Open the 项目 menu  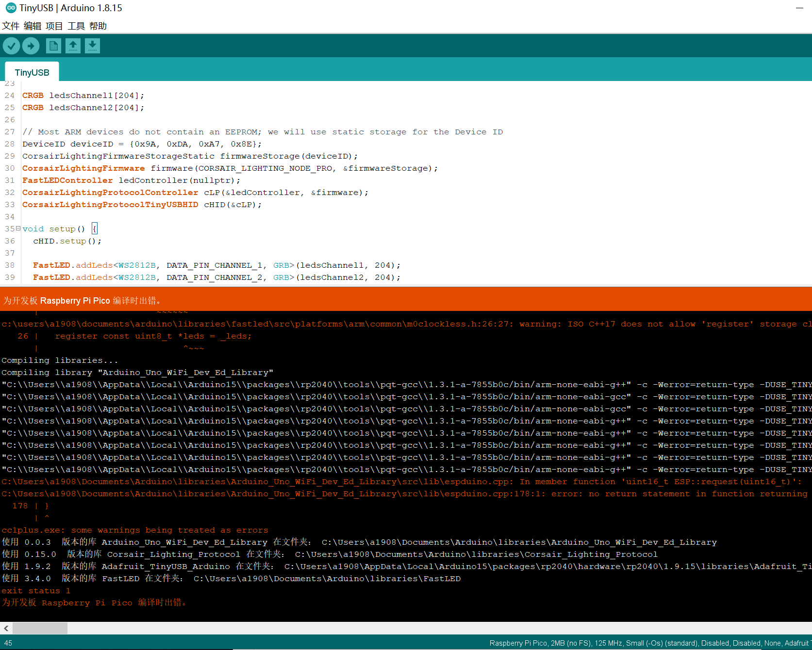pos(54,26)
